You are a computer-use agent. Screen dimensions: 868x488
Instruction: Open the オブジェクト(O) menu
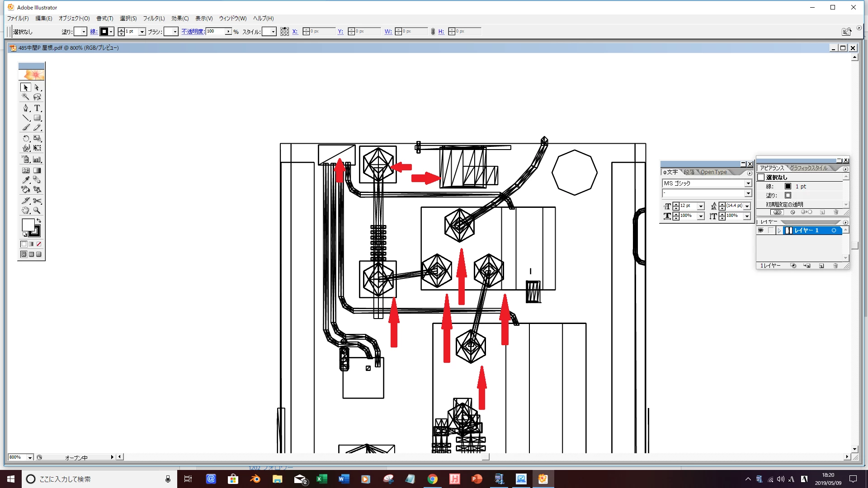click(74, 19)
